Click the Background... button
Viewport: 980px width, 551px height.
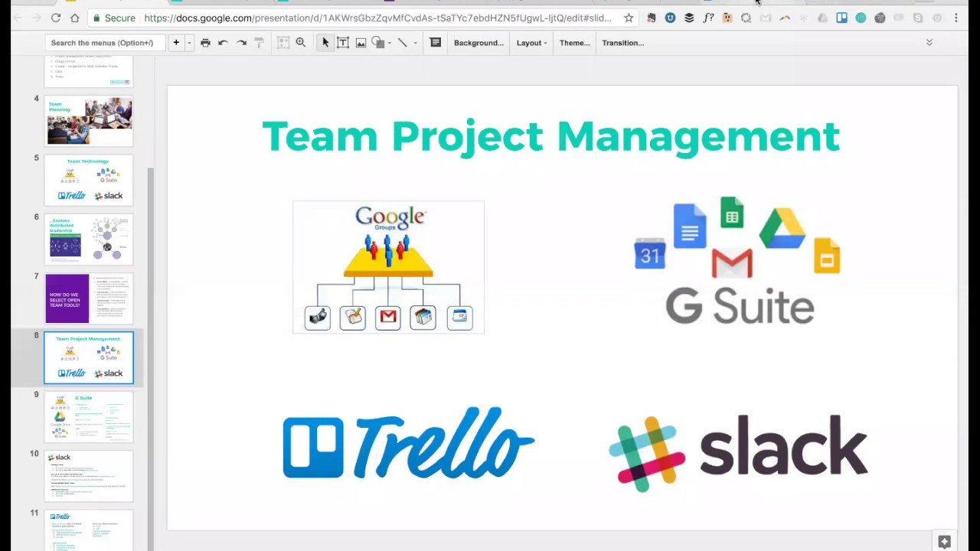point(479,43)
